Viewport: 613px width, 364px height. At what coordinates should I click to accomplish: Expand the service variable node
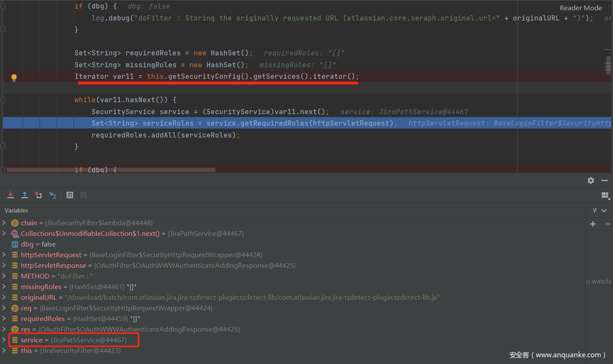(4, 340)
